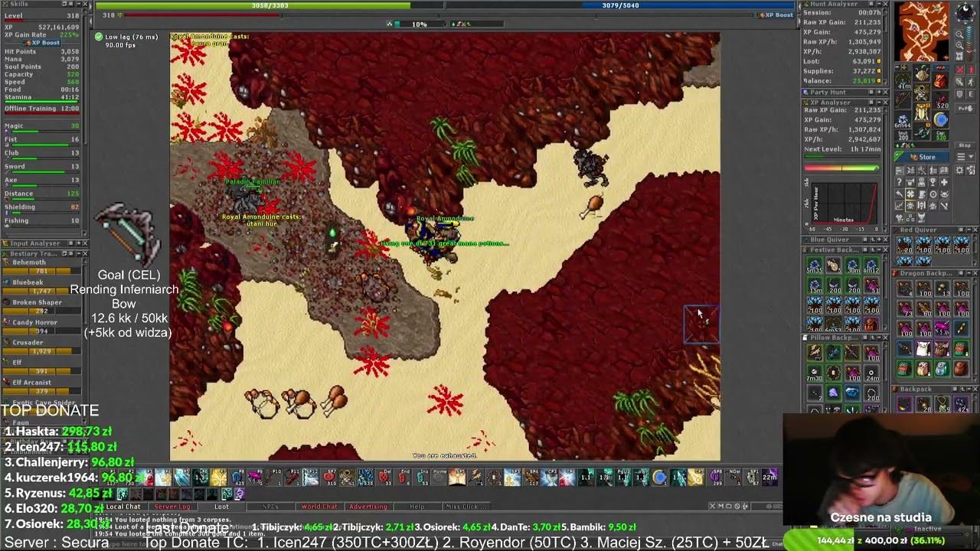
Task: Switch to World Chat tab
Action: pos(319,506)
